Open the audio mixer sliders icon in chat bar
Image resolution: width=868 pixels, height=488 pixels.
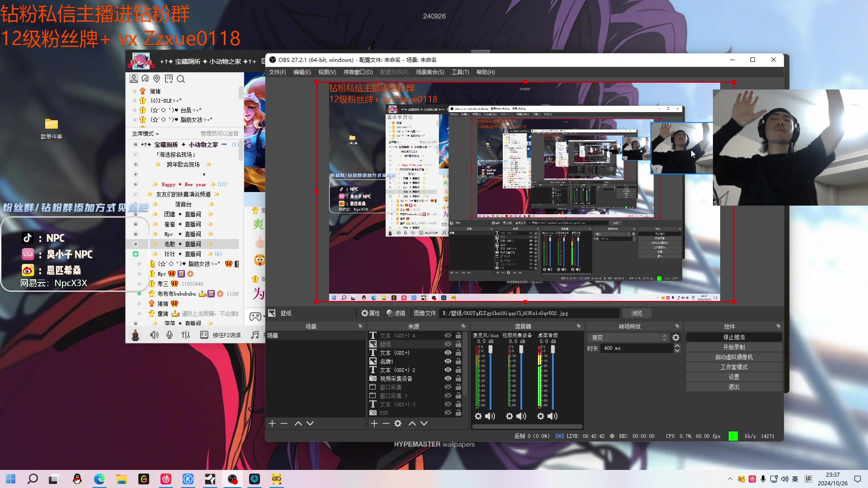(186, 335)
